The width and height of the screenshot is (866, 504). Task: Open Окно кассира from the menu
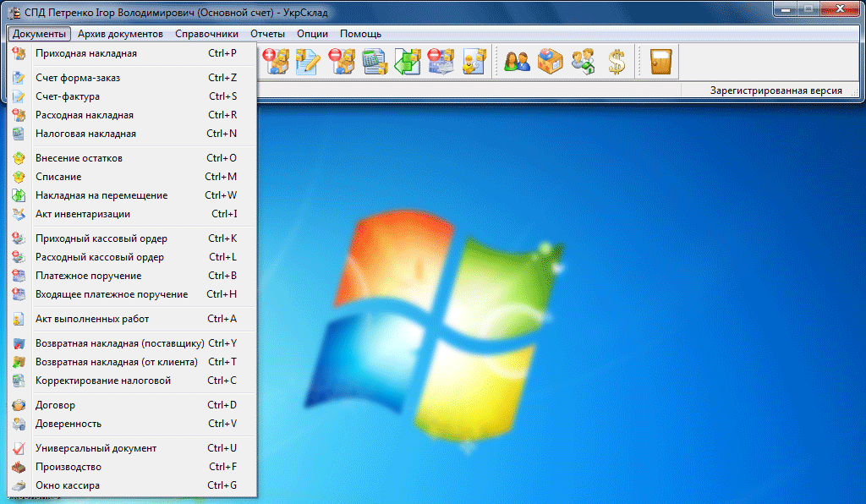click(68, 485)
